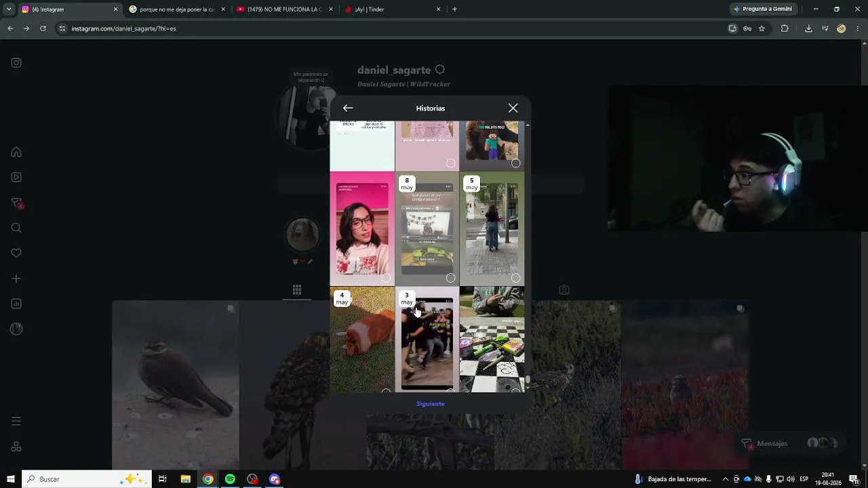868x488 pixels.
Task: Go back using the Historias back arrow
Action: coord(348,108)
